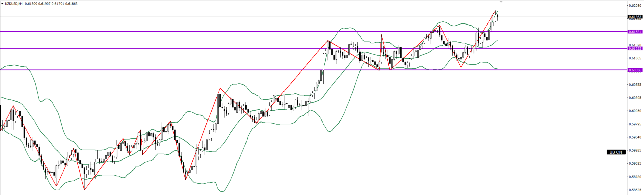Open the dropdown arrow beside NZDUSD,H4

(x=2, y=4)
